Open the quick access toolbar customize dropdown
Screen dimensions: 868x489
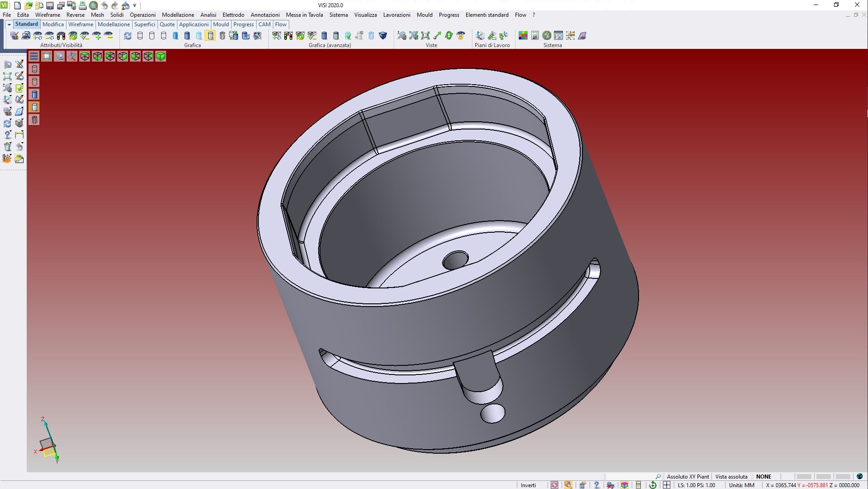point(135,5)
